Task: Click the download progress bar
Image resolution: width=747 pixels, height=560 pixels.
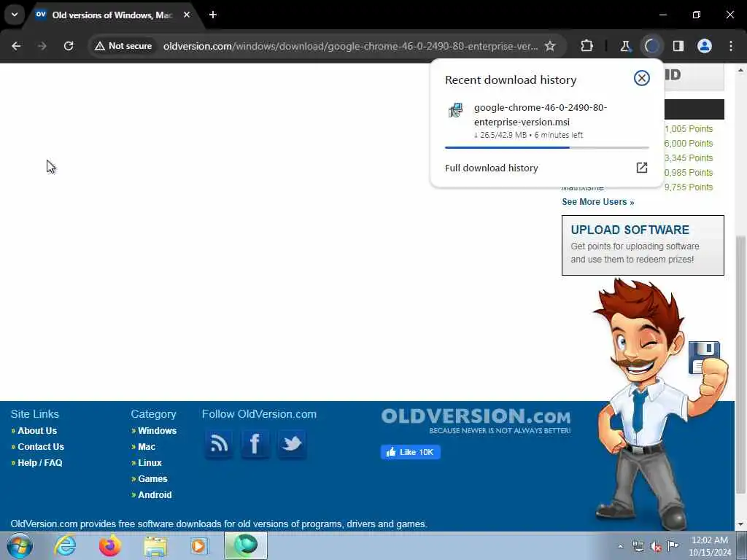Action: [546, 147]
